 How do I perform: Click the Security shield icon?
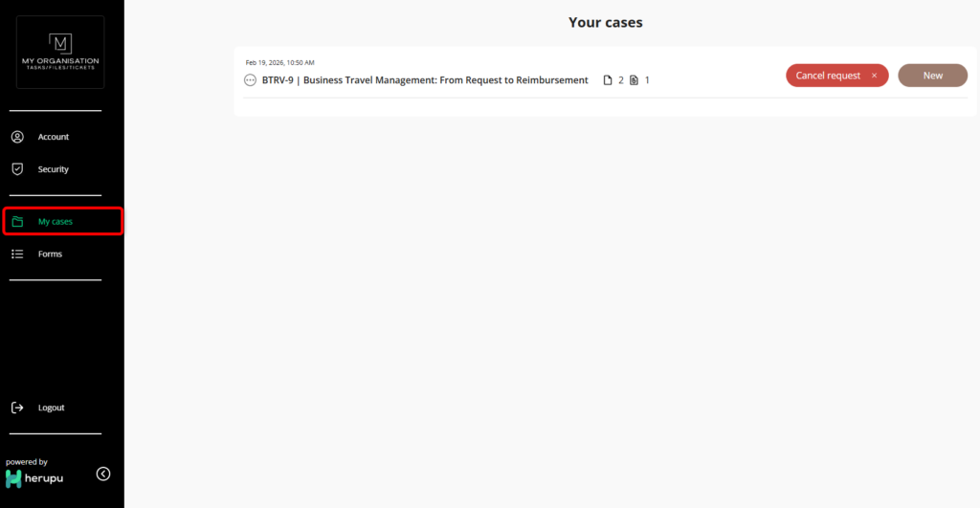[x=17, y=169]
